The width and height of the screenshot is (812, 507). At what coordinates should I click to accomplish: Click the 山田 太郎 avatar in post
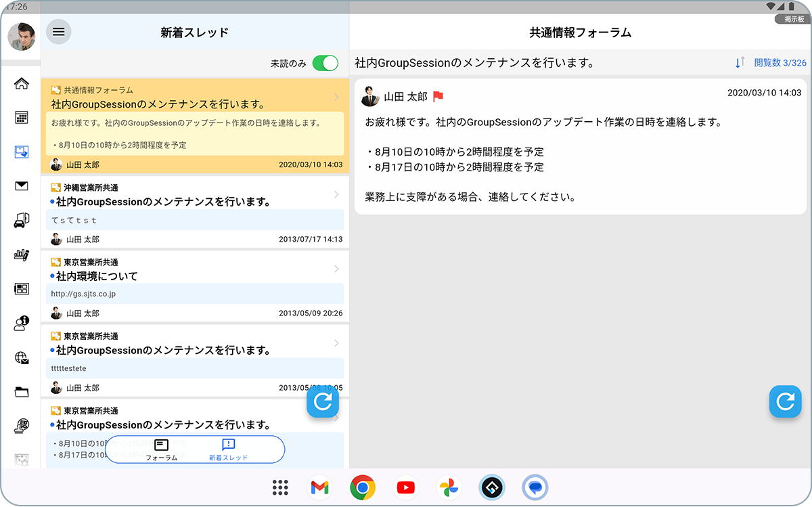tap(370, 97)
